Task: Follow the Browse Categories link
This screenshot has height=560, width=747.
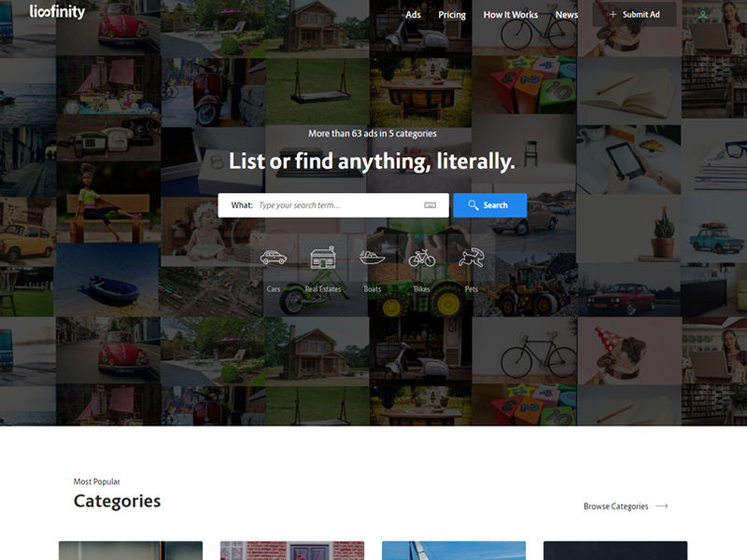Action: point(616,506)
